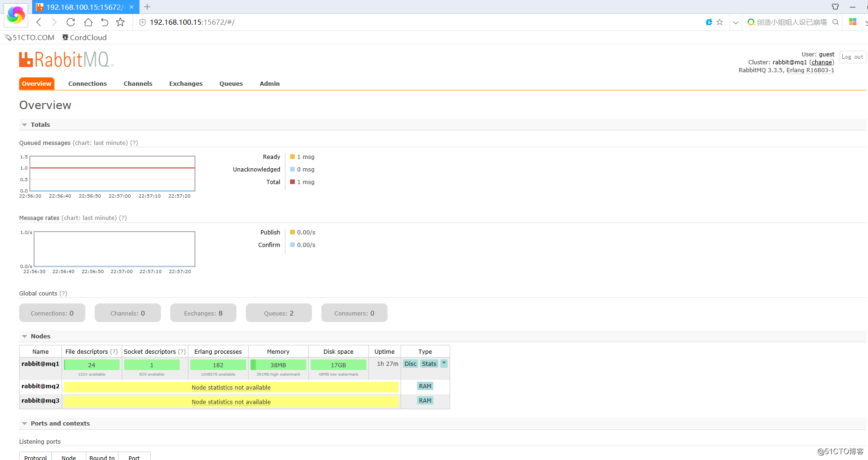
Task: Open the colorful apps grid icon
Action: click(853, 22)
